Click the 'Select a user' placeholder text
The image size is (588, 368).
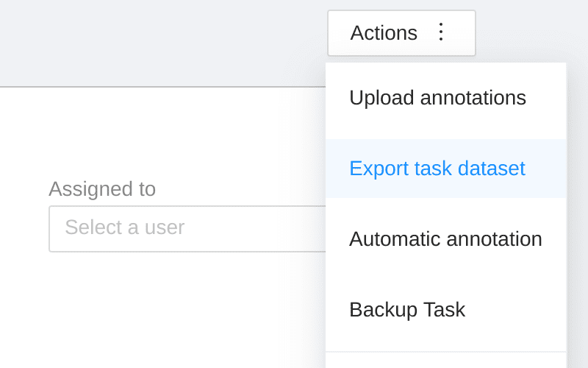click(x=124, y=227)
